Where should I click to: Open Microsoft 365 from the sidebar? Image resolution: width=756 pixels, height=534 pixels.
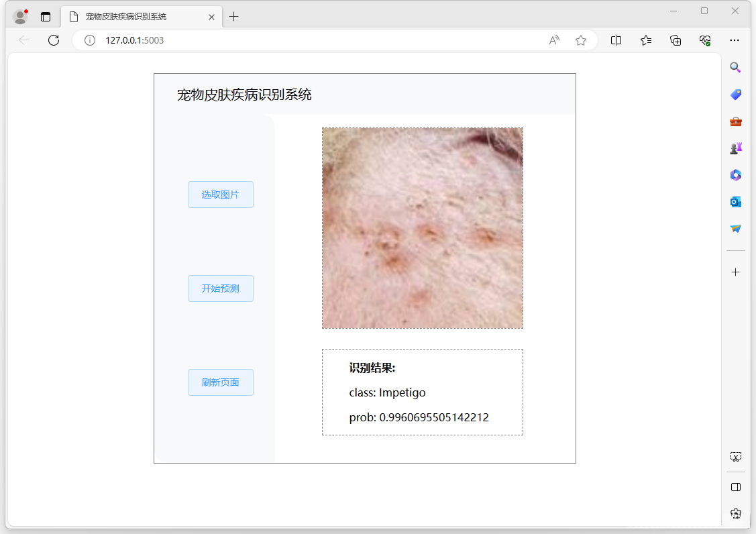point(735,175)
